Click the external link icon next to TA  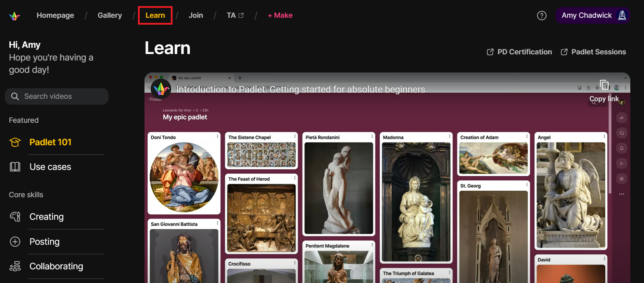point(241,15)
